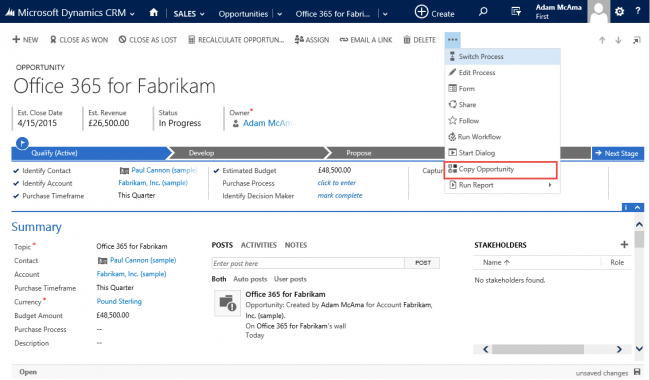Click the process bar info button

point(626,207)
